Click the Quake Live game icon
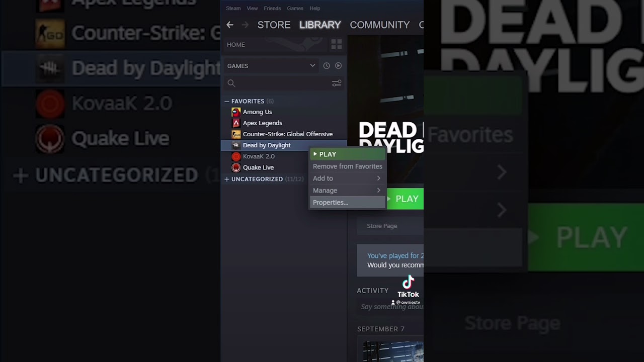The height and width of the screenshot is (362, 644). [x=236, y=167]
